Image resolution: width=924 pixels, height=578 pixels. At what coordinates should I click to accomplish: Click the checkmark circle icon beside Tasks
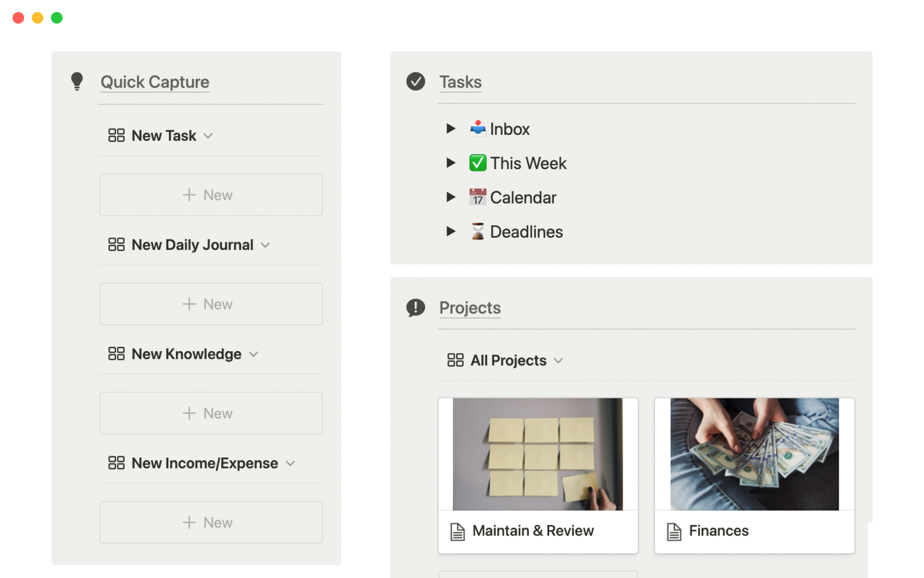click(x=415, y=81)
